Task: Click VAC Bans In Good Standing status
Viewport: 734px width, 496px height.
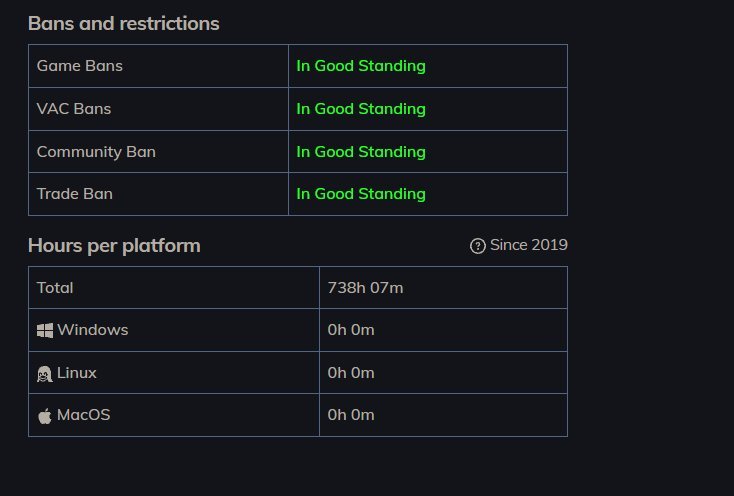Action: (x=361, y=109)
